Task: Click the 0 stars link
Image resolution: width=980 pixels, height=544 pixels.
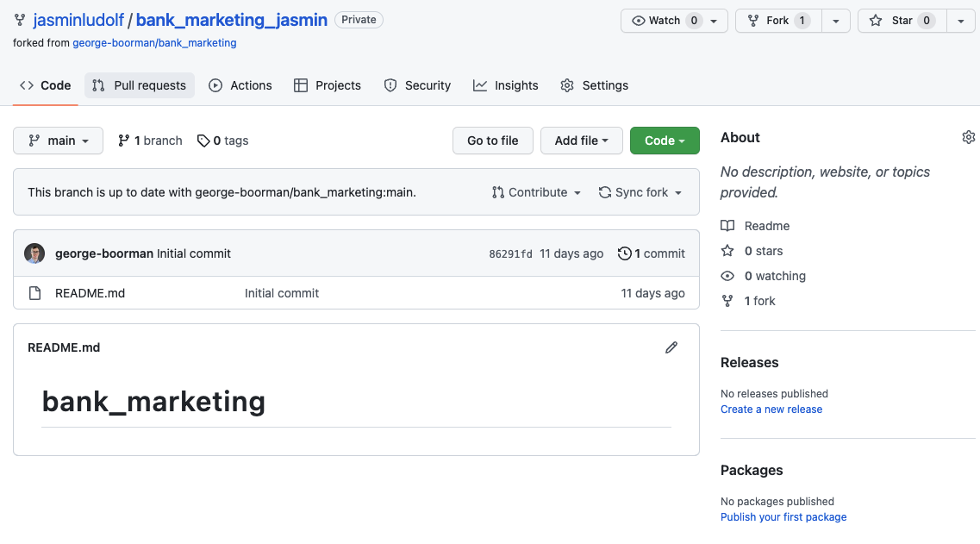Action: [764, 251]
